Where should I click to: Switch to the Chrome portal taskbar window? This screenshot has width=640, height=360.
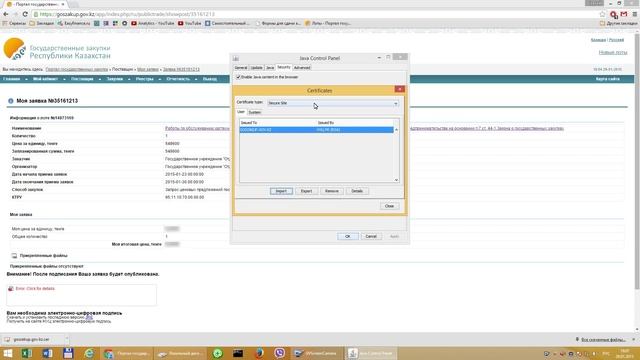click(x=127, y=353)
